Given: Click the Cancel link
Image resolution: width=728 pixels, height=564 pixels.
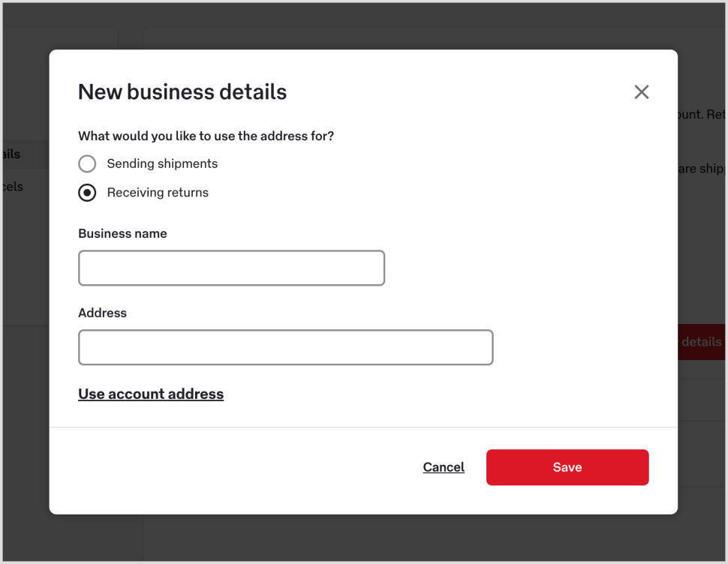Looking at the screenshot, I should point(444,467).
